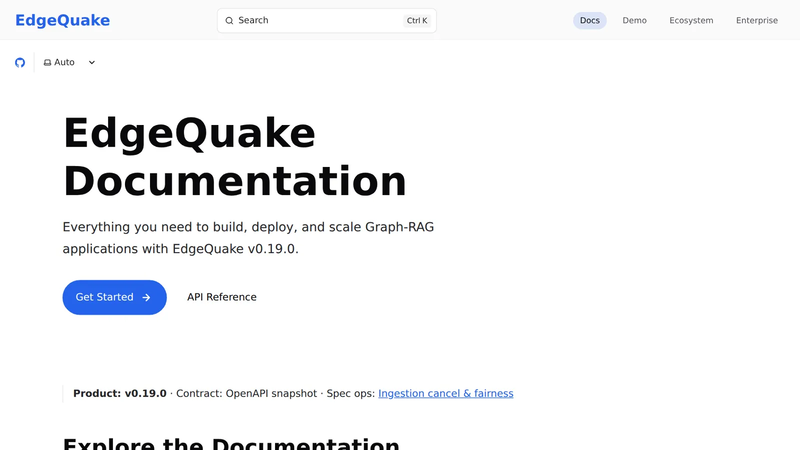Viewport: 800px width, 450px height.
Task: Focus the Search input field
Action: [x=327, y=20]
